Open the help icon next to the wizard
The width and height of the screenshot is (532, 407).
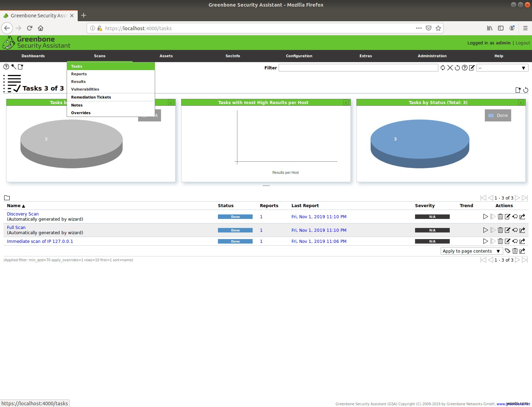click(6, 67)
